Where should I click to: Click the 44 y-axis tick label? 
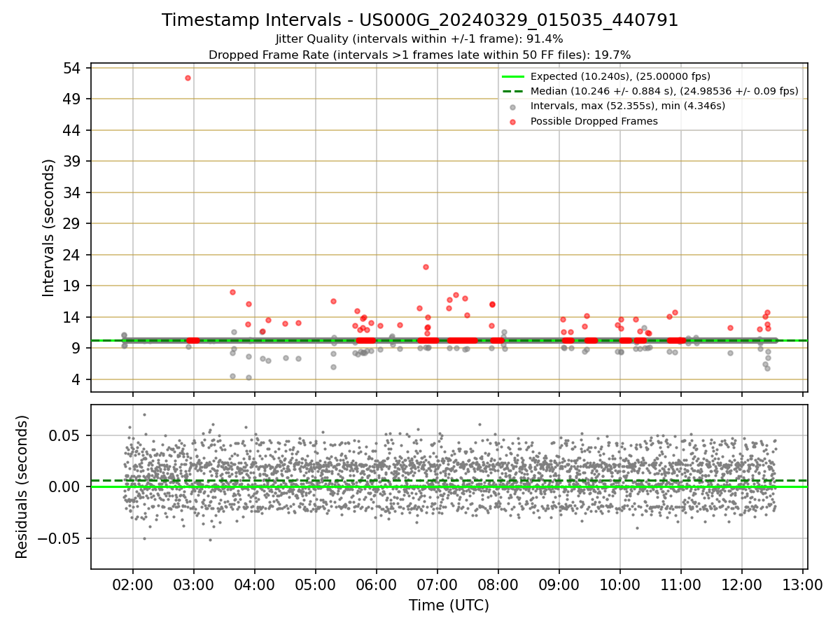[72, 130]
